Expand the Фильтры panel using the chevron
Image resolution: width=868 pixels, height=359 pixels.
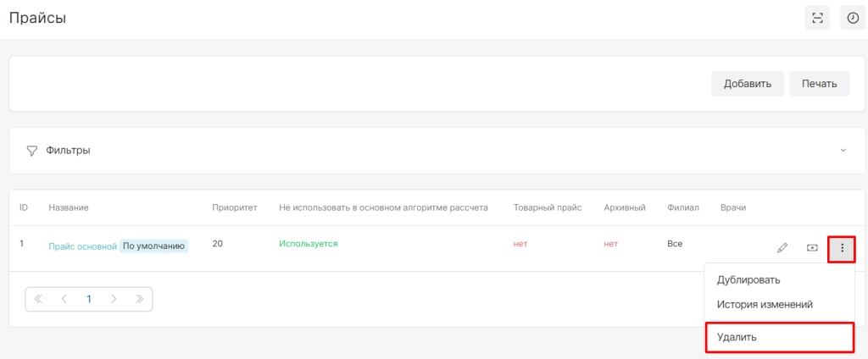pos(843,151)
